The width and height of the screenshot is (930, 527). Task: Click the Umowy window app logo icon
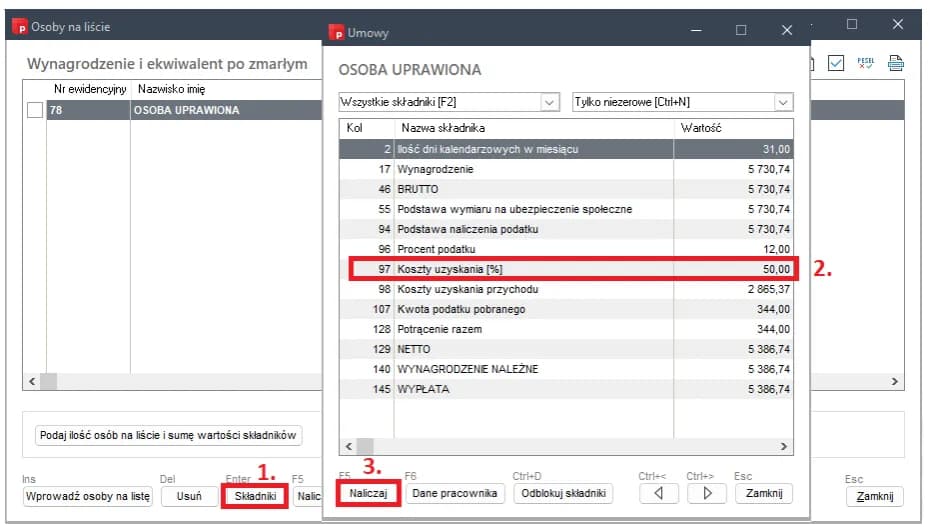coord(335,32)
